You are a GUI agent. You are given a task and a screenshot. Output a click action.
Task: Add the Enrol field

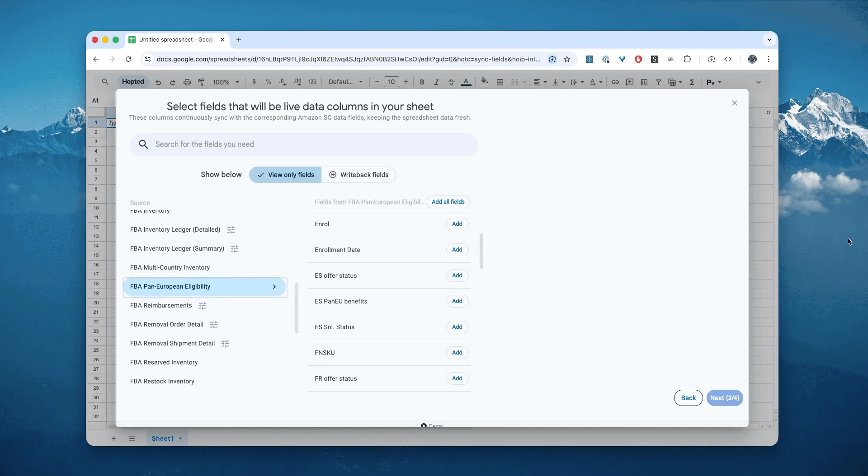(457, 224)
